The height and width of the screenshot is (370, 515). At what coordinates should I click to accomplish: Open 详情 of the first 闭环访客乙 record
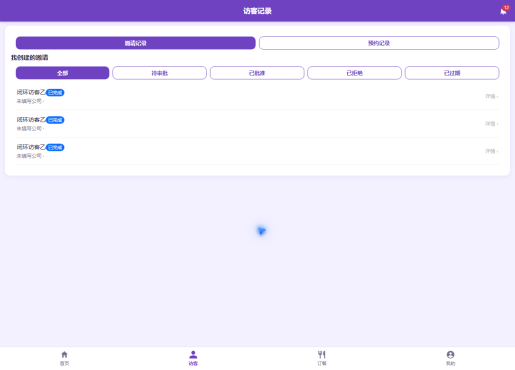click(x=491, y=96)
